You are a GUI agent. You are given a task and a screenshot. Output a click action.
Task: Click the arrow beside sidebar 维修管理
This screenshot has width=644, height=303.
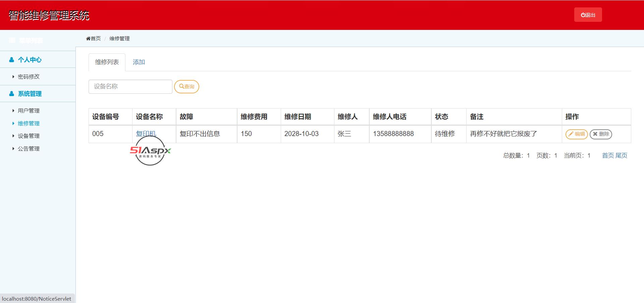coord(13,123)
